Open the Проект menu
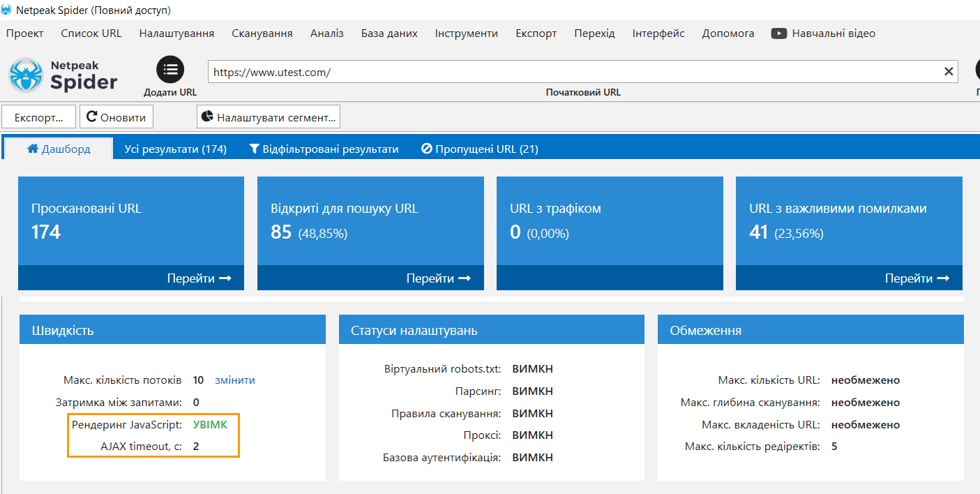 (25, 33)
